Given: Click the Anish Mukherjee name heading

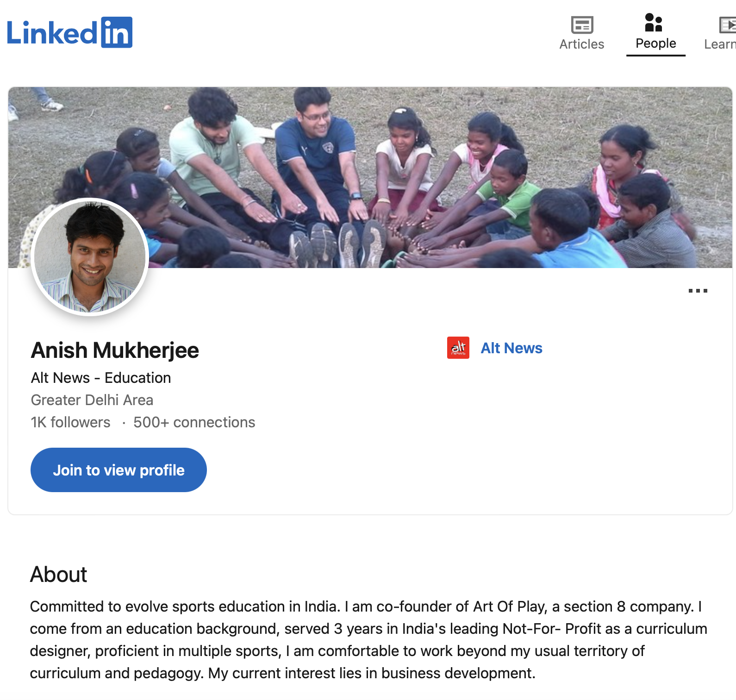Looking at the screenshot, I should point(115,350).
